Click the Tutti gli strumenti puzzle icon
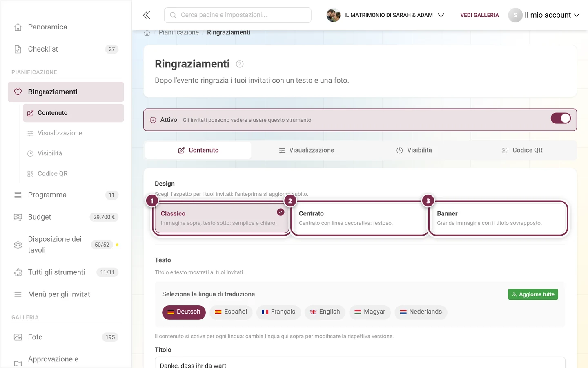588x368 pixels. pos(18,272)
